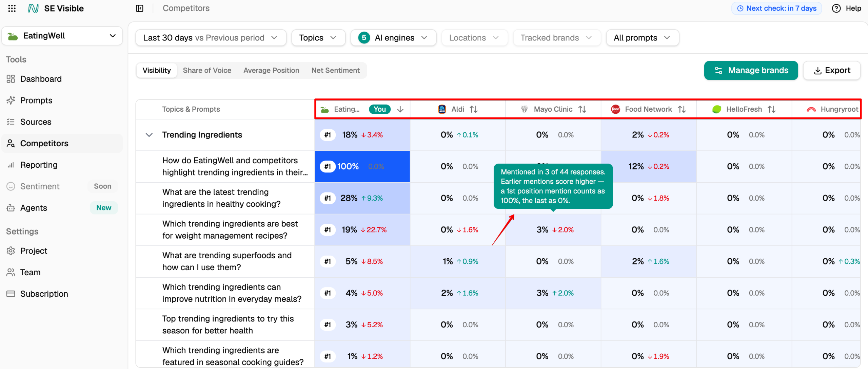Select prompt 'What are trending superfoods and how can I use them?'
Viewport: 868px width, 369px height.
[226, 261]
